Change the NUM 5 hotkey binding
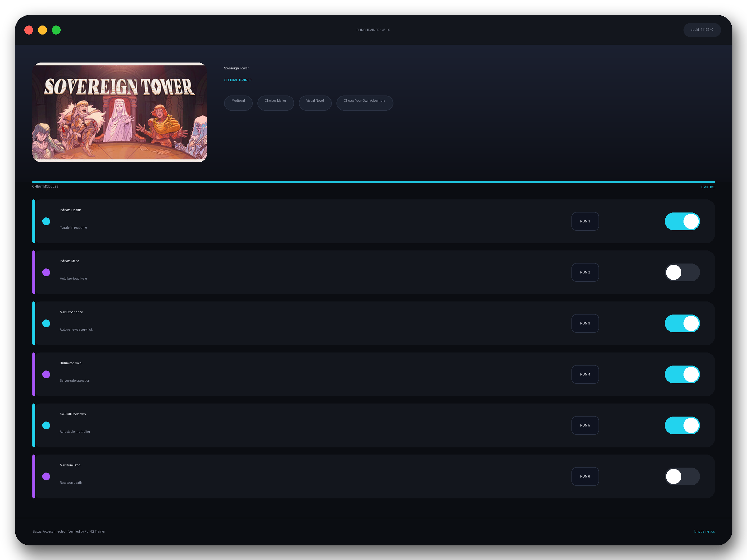747x560 pixels. coord(585,425)
